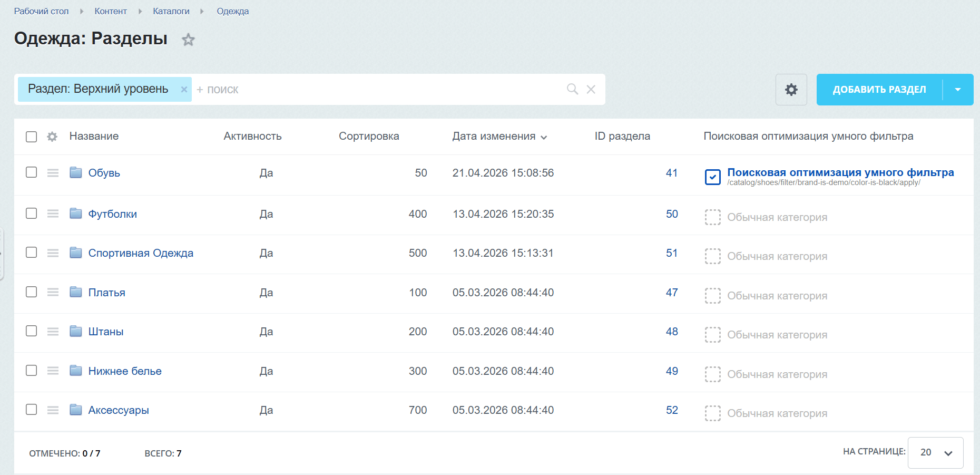Image resolution: width=980 pixels, height=475 pixels.
Task: Open row actions menu for Обувь
Action: click(x=53, y=173)
